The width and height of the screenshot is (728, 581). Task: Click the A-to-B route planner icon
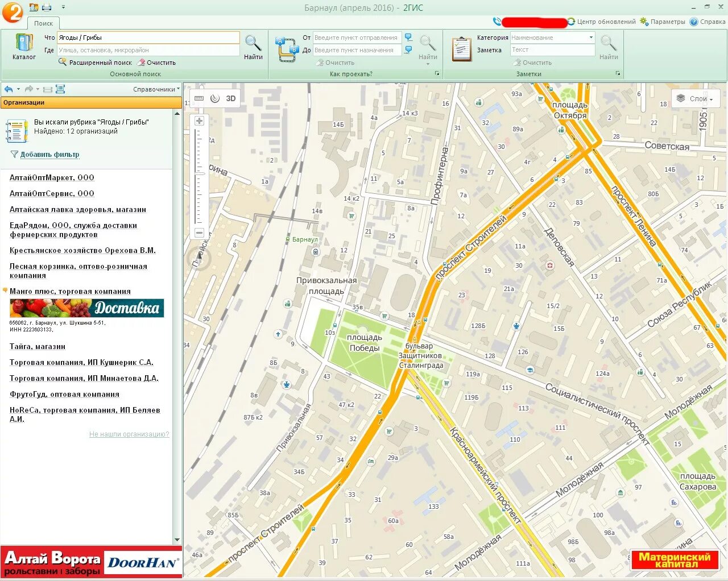[286, 49]
